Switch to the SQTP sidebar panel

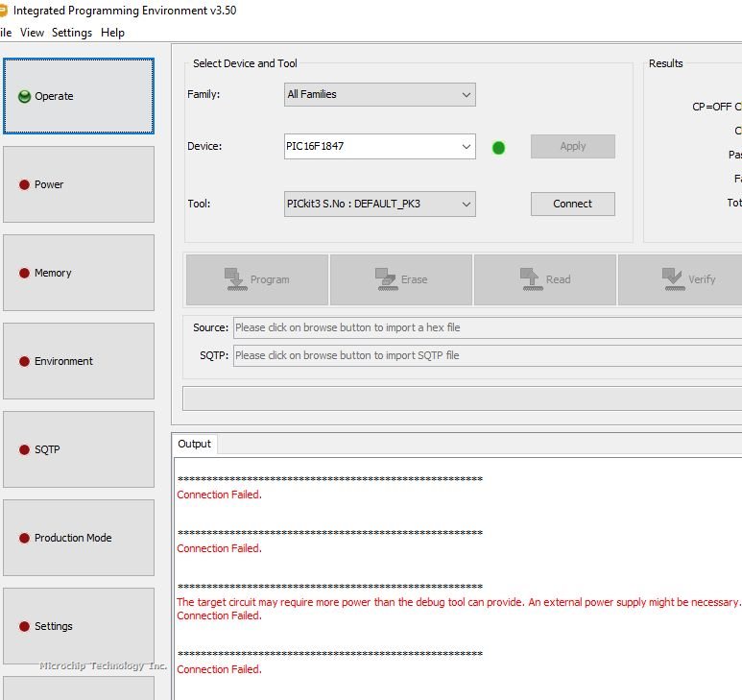[x=78, y=449]
